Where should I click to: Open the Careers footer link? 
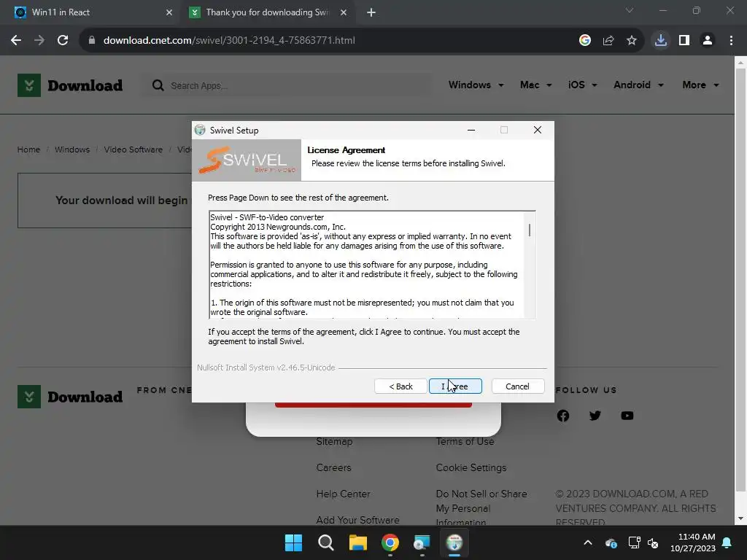pos(333,467)
